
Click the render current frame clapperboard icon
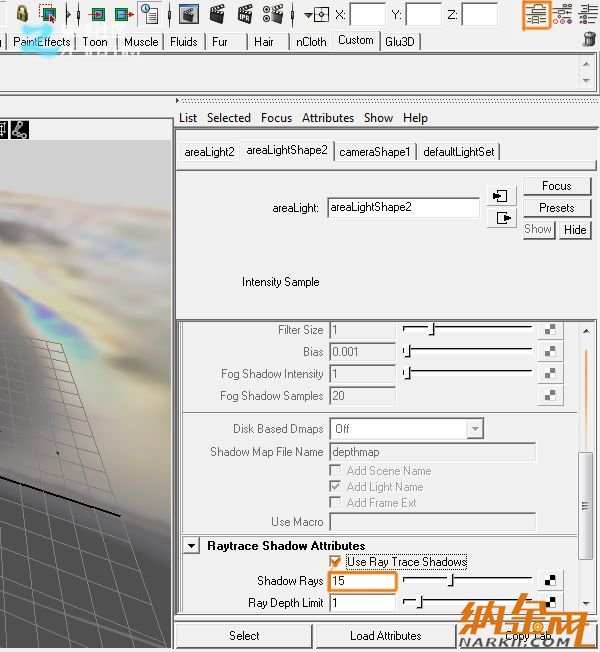[216, 14]
